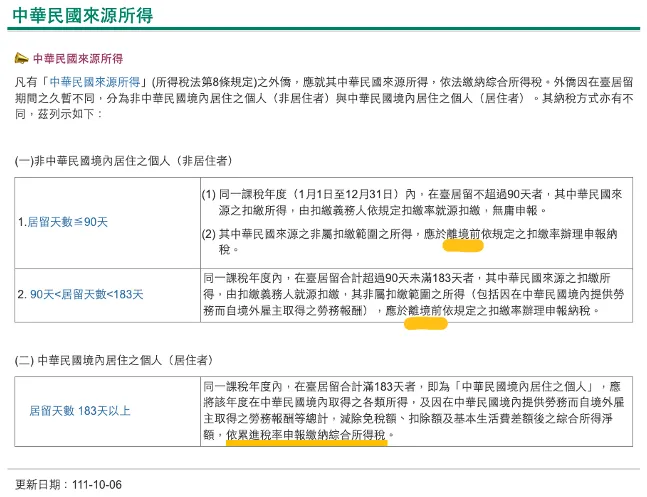Open the 居留天數≦90天 link
The width and height of the screenshot is (647, 497).
click(x=68, y=222)
